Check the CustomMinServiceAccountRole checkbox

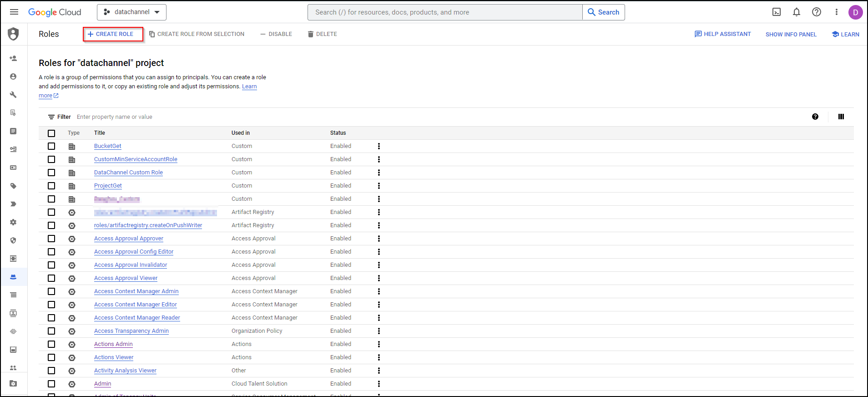tap(51, 159)
